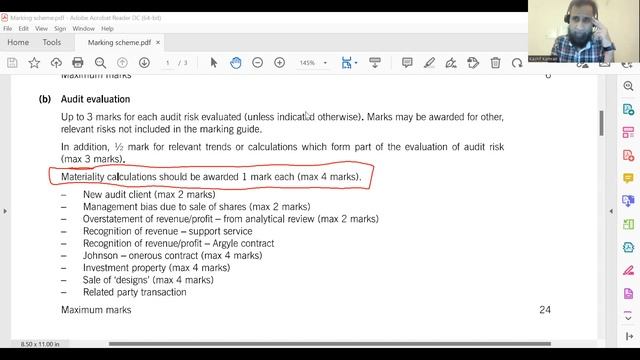Open the Edit menu
Image resolution: width=640 pixels, height=360 pixels.
pos(23,29)
